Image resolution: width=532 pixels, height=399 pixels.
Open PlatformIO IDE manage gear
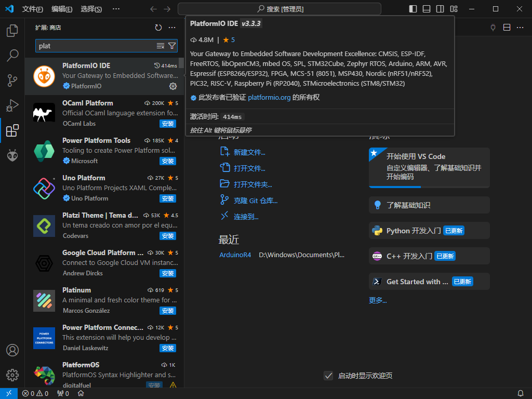(x=173, y=86)
